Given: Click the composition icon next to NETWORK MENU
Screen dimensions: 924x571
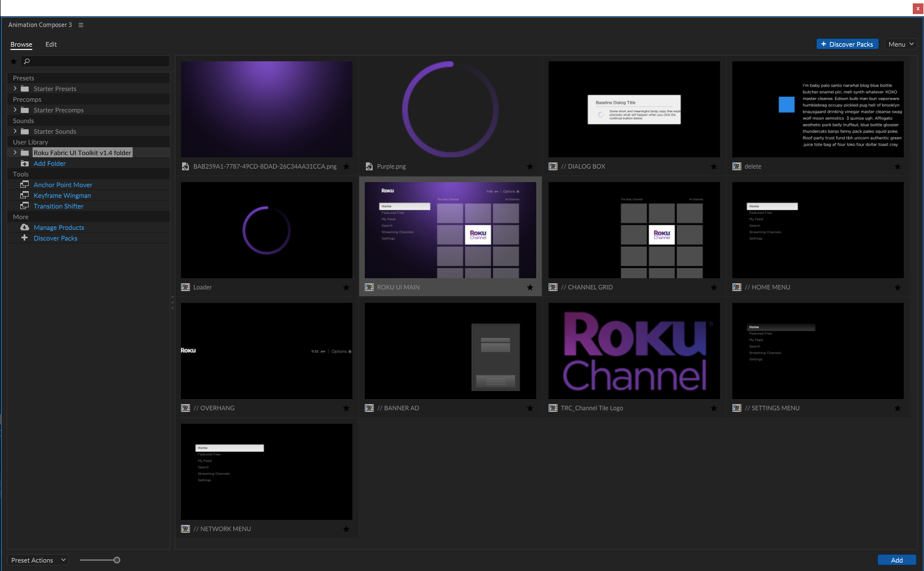Looking at the screenshot, I should tap(185, 529).
